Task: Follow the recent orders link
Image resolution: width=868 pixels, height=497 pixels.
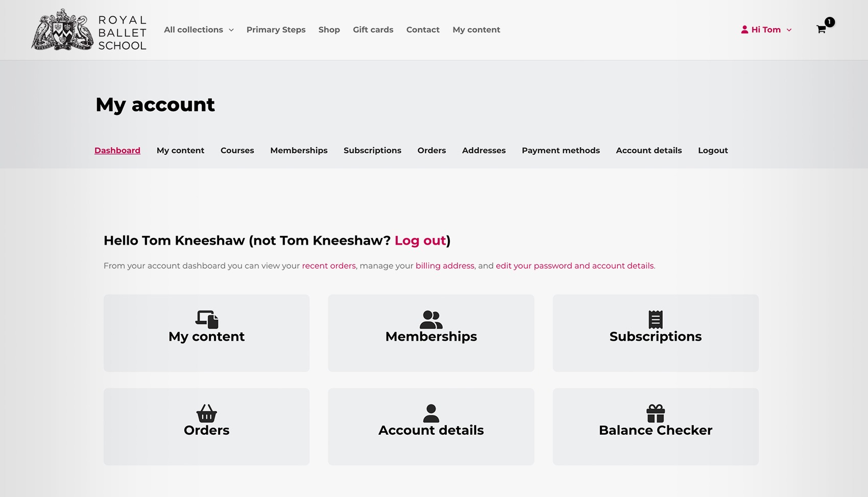Action: pos(329,266)
